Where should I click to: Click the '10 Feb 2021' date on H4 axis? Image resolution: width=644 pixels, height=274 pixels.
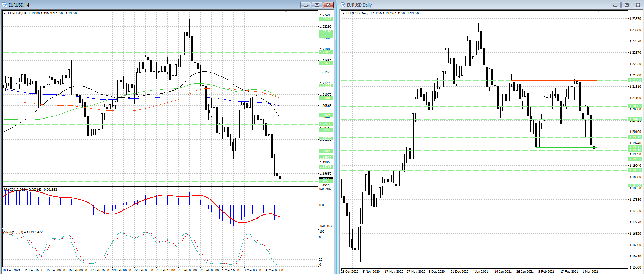(x=11, y=270)
